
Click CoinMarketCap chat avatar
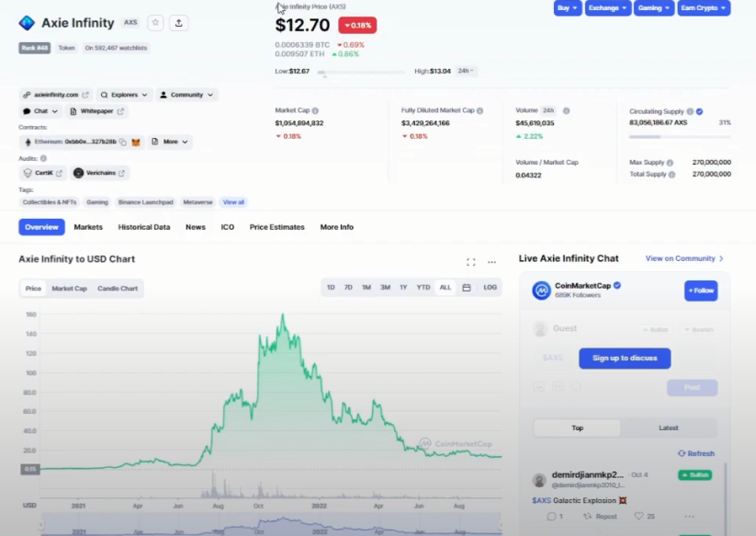point(541,291)
